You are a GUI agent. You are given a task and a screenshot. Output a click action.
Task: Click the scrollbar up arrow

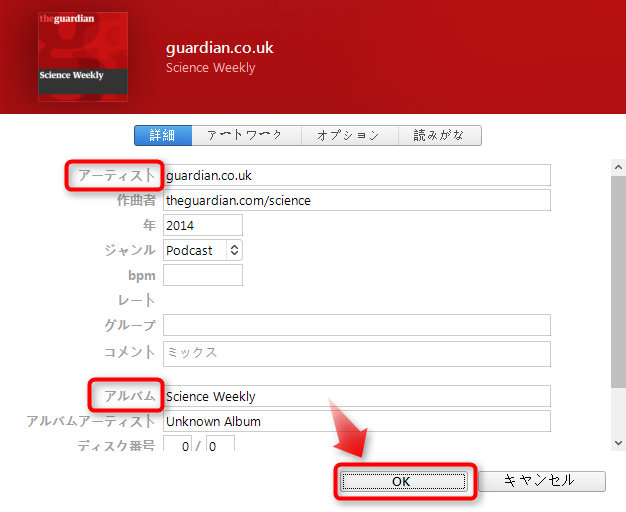click(x=618, y=167)
